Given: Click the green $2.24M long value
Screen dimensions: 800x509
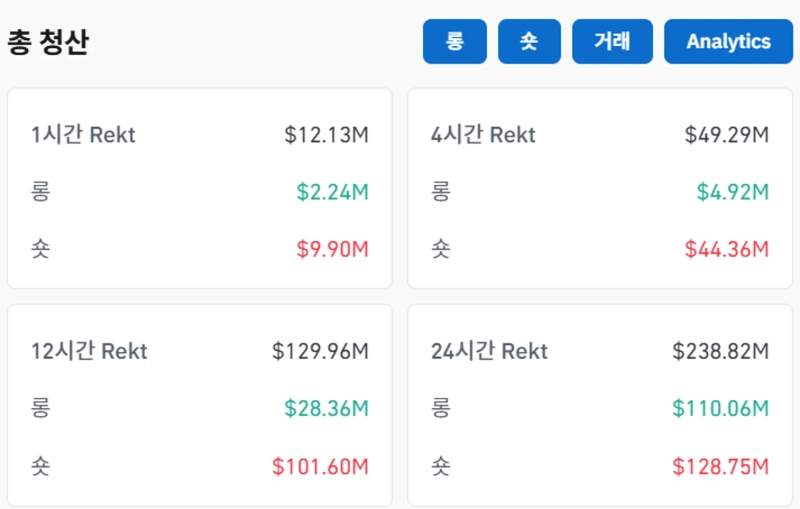Looking at the screenshot, I should tap(332, 192).
